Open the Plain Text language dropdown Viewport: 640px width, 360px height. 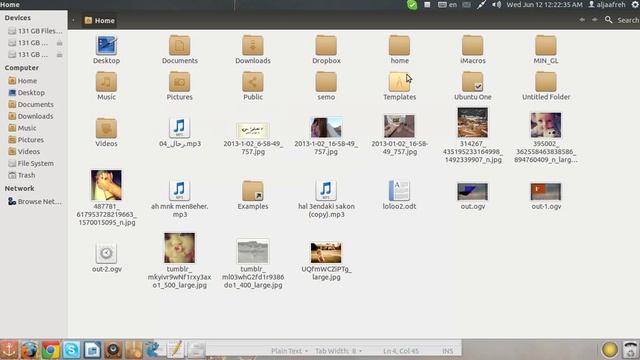(x=289, y=351)
